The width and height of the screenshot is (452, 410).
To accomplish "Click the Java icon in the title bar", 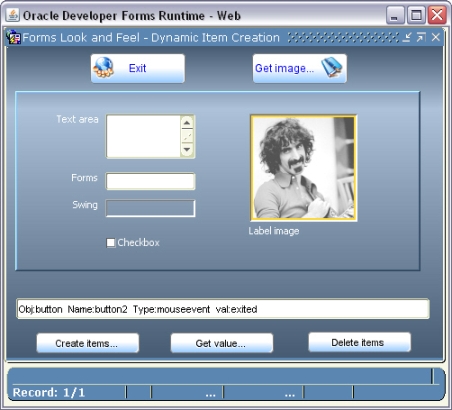I will [x=13, y=15].
